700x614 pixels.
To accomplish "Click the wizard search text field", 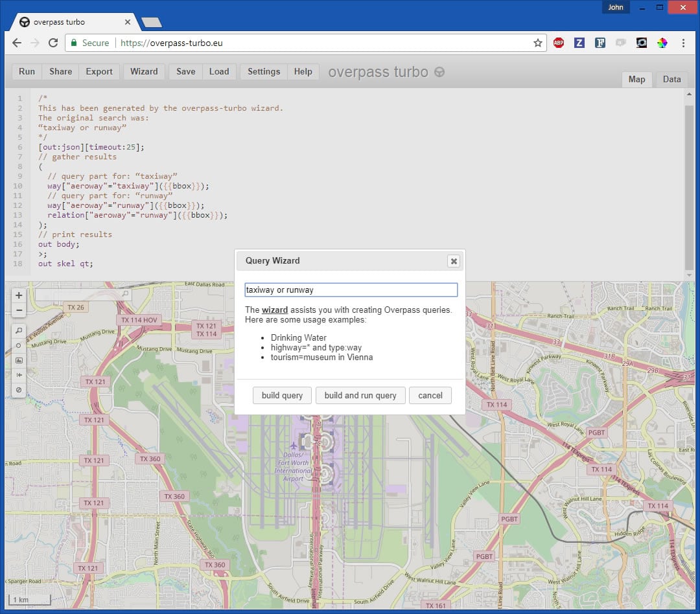I will [x=351, y=290].
